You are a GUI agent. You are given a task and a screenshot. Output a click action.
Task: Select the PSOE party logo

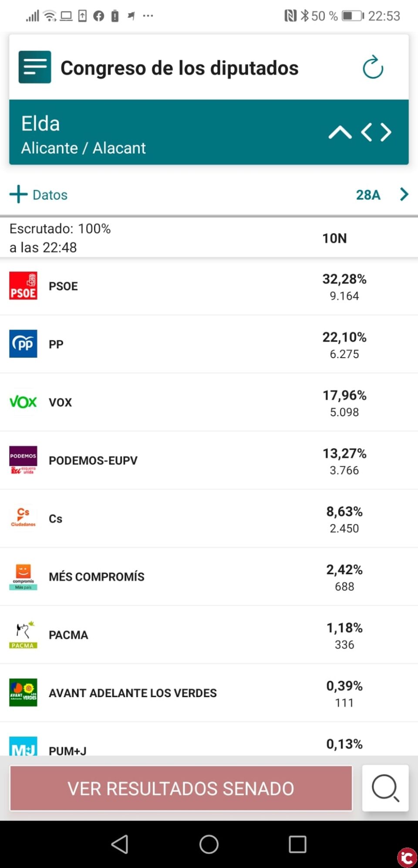(x=23, y=286)
